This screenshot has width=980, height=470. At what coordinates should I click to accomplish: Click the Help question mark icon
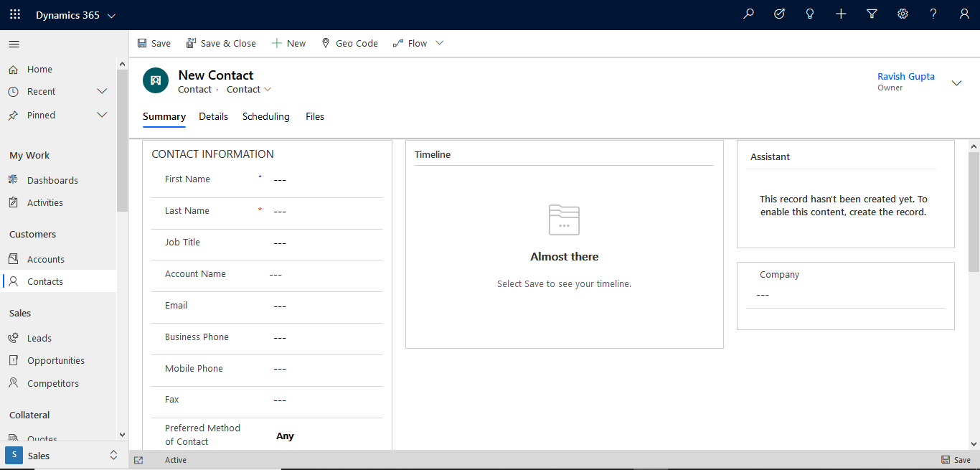(933, 14)
